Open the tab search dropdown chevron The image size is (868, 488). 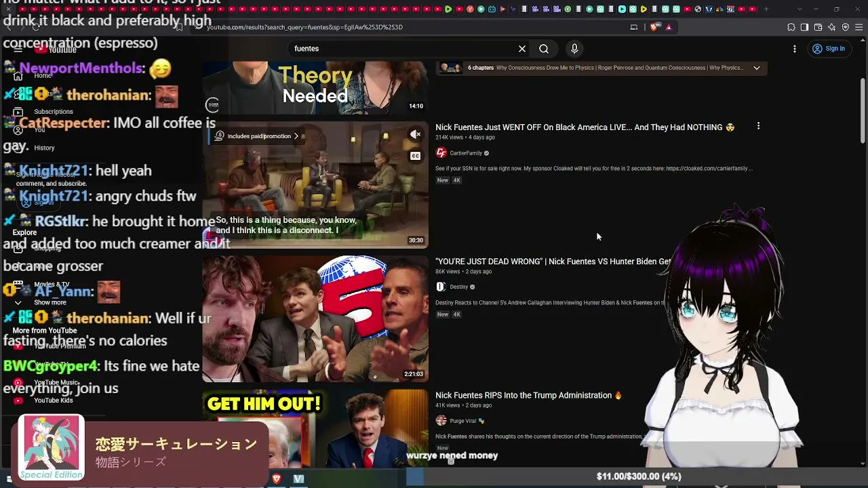[800, 9]
